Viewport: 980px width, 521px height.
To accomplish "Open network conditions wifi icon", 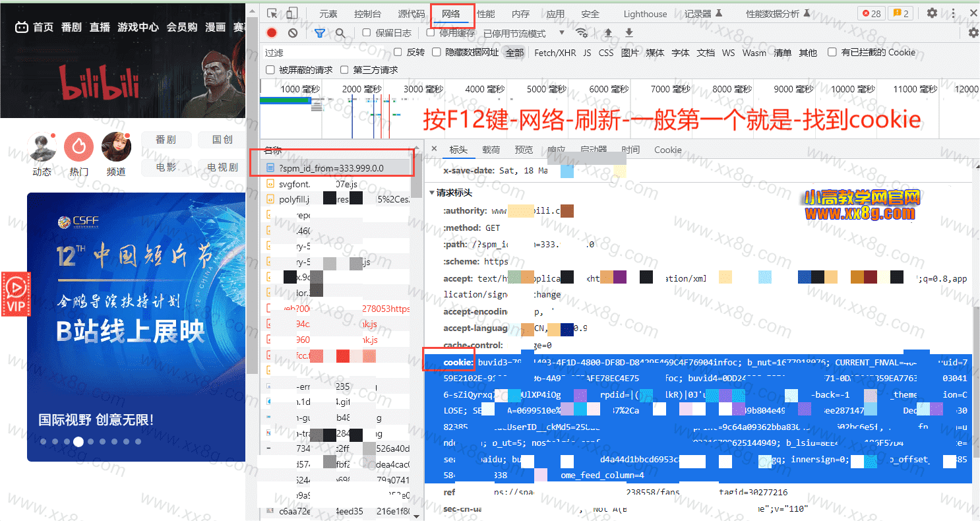I will pyautogui.click(x=582, y=33).
